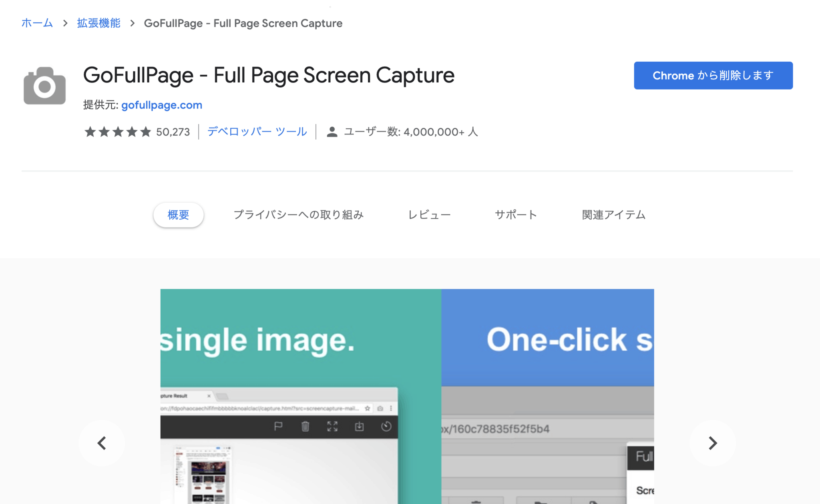The width and height of the screenshot is (820, 504).
Task: Open the サポート tab
Action: [x=516, y=215]
